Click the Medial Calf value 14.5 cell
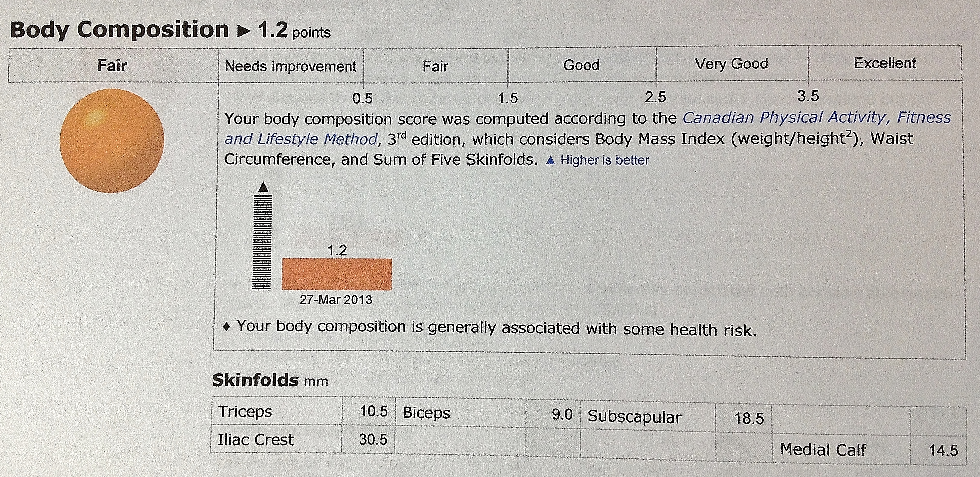Screen dimensions: 980x477 [x=938, y=450]
